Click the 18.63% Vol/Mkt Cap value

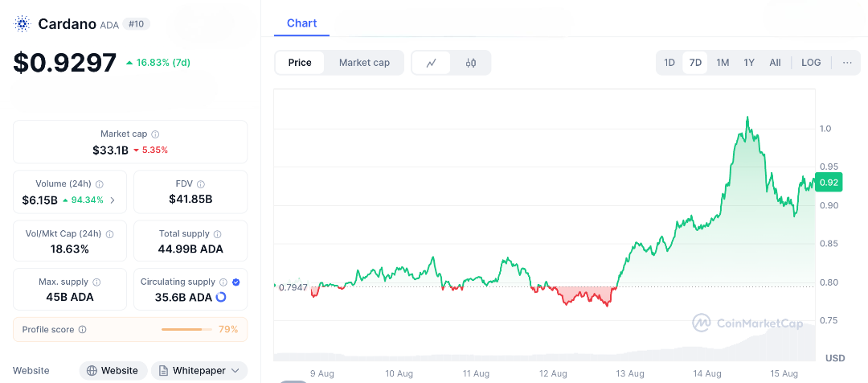coord(69,249)
